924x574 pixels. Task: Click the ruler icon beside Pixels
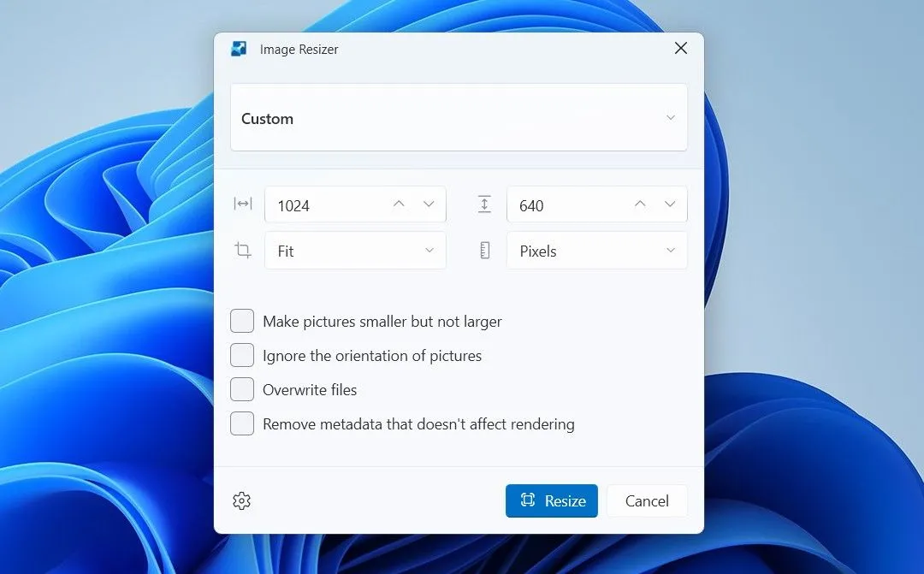pyautogui.click(x=484, y=251)
